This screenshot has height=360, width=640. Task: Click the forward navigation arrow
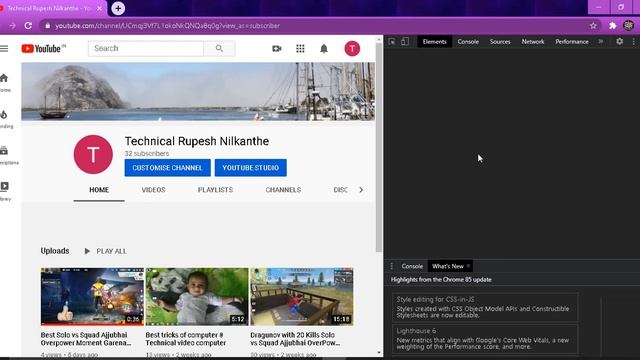pyautogui.click(x=12, y=26)
